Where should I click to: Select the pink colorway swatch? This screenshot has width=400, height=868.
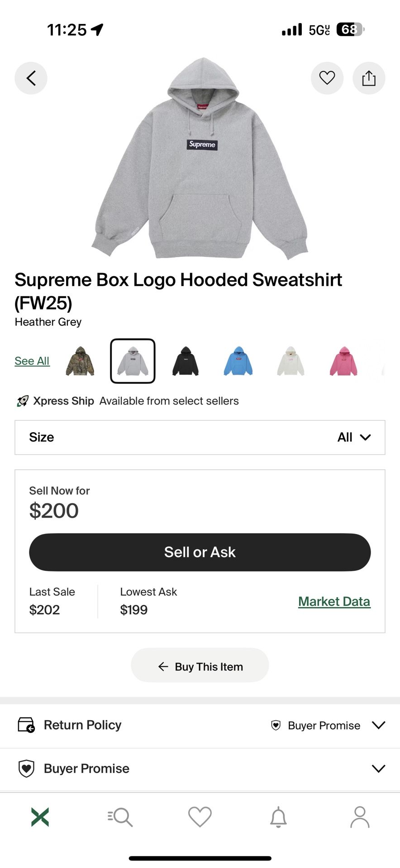(343, 362)
